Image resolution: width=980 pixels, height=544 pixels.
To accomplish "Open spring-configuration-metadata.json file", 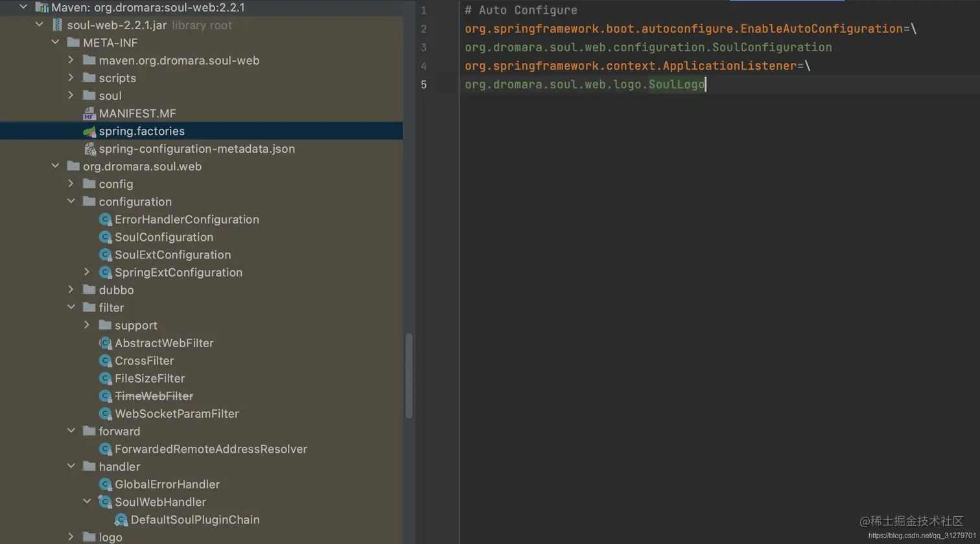I will pos(197,149).
